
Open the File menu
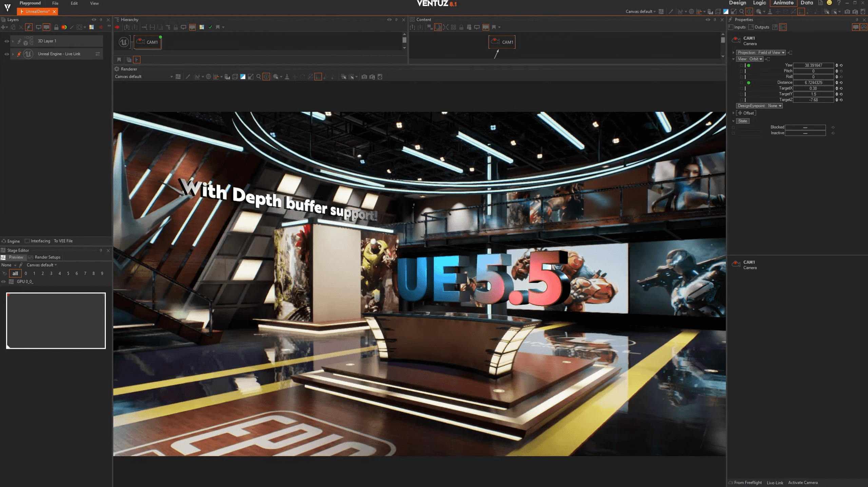(55, 3)
